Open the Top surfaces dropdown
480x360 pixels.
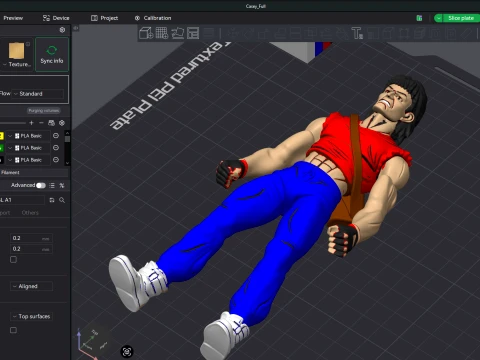coord(31,316)
